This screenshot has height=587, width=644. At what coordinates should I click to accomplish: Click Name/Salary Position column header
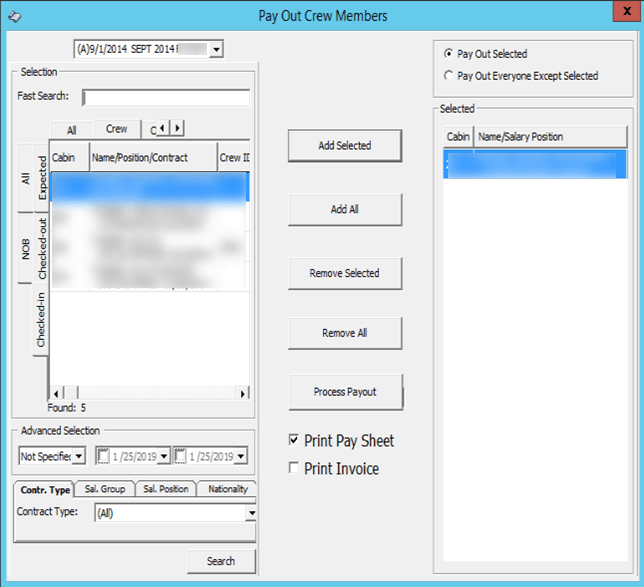point(550,137)
